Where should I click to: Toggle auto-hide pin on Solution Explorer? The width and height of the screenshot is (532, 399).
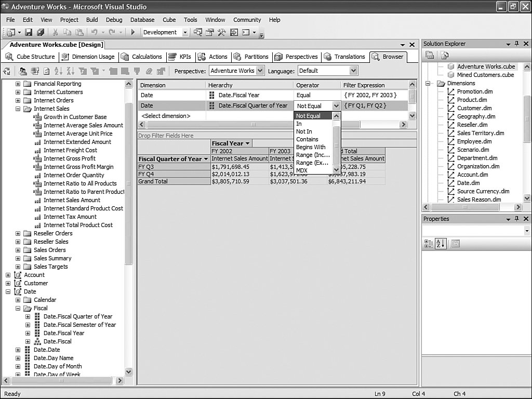(517, 44)
